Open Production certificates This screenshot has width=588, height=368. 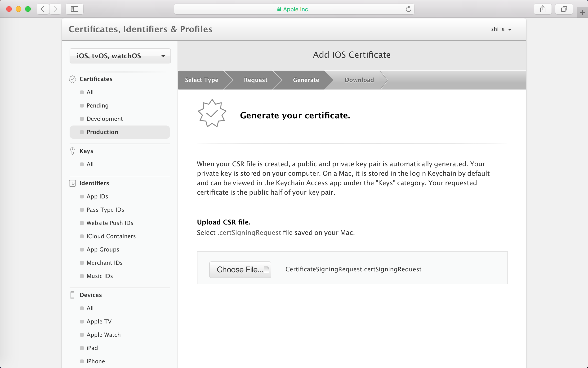tap(120, 132)
